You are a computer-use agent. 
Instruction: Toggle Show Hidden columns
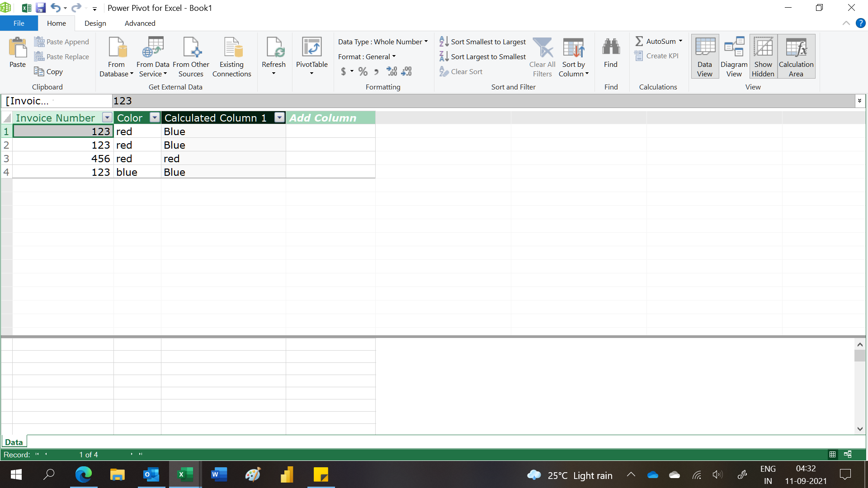click(x=763, y=57)
